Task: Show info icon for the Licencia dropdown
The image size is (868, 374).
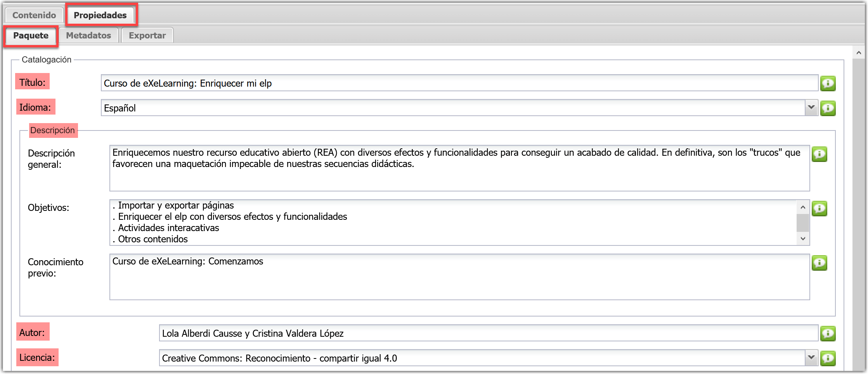Action: point(828,358)
